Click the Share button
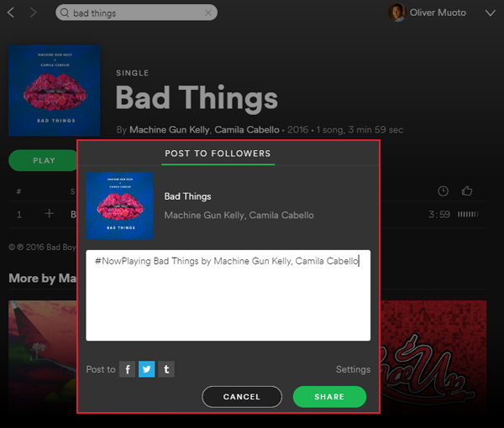 [329, 397]
